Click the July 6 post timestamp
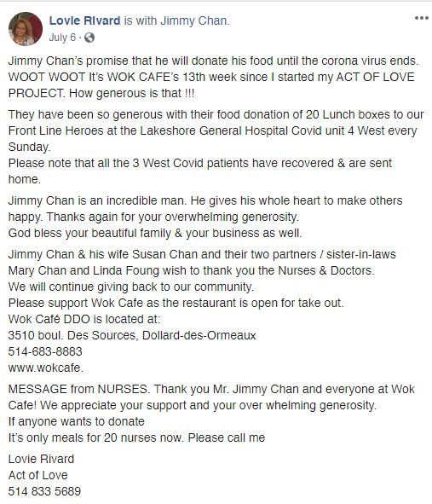This screenshot has height=504, width=432. pos(62,38)
